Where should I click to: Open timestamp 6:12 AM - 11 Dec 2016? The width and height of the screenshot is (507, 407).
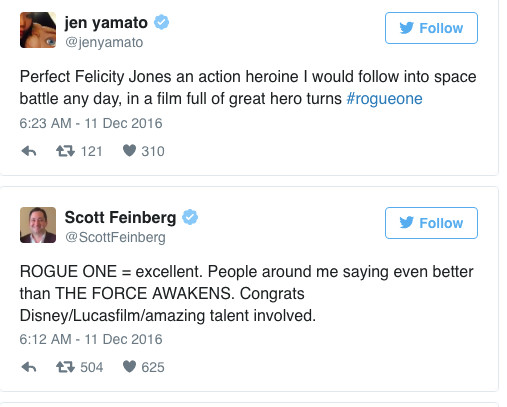(x=91, y=339)
